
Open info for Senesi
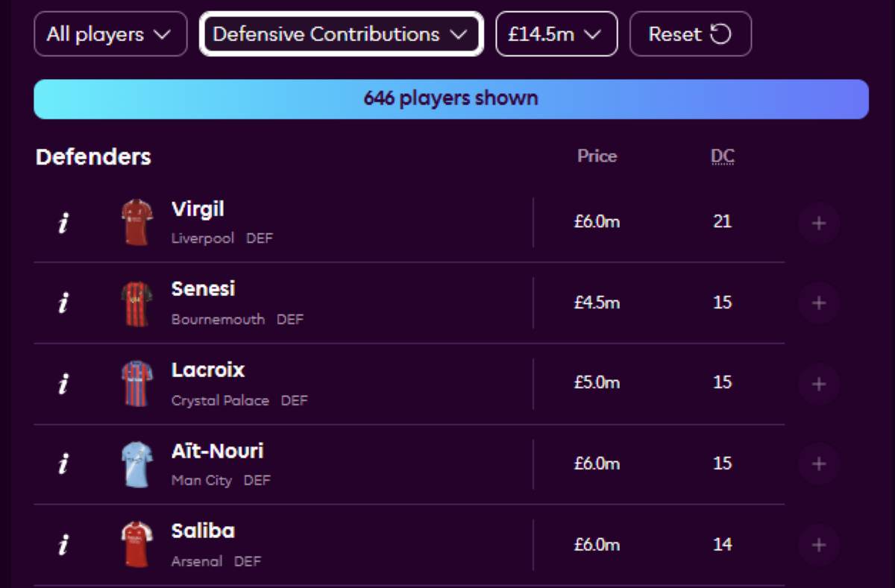point(63,303)
